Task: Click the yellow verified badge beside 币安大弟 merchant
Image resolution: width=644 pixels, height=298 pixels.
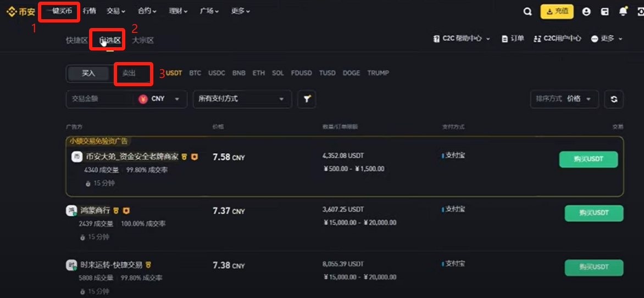Action: point(185,157)
